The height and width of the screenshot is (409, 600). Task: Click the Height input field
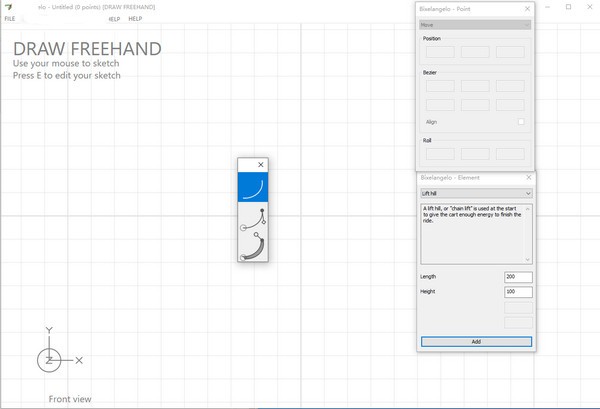518,292
